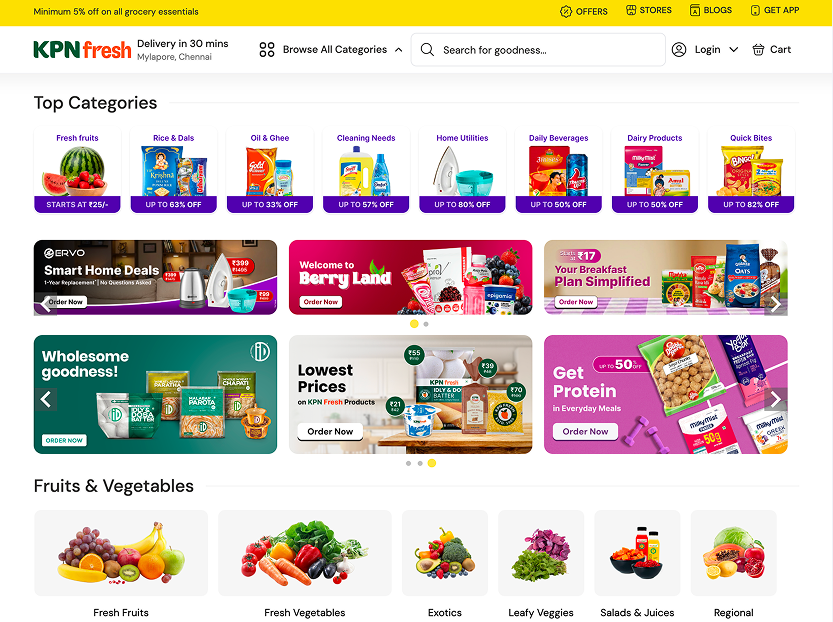Click the Browse All Categories grid icon
This screenshot has width=833, height=622.
(267, 50)
